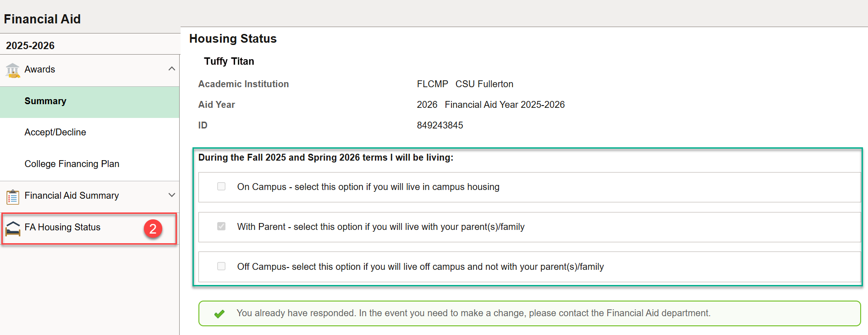Expand the Financial Aid Summary chevron
The width and height of the screenshot is (868, 335).
[172, 195]
